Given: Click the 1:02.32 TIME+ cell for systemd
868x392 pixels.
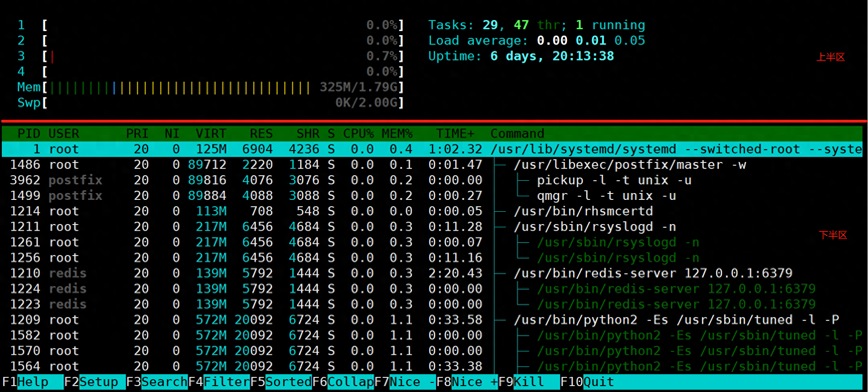Looking at the screenshot, I should [x=455, y=149].
